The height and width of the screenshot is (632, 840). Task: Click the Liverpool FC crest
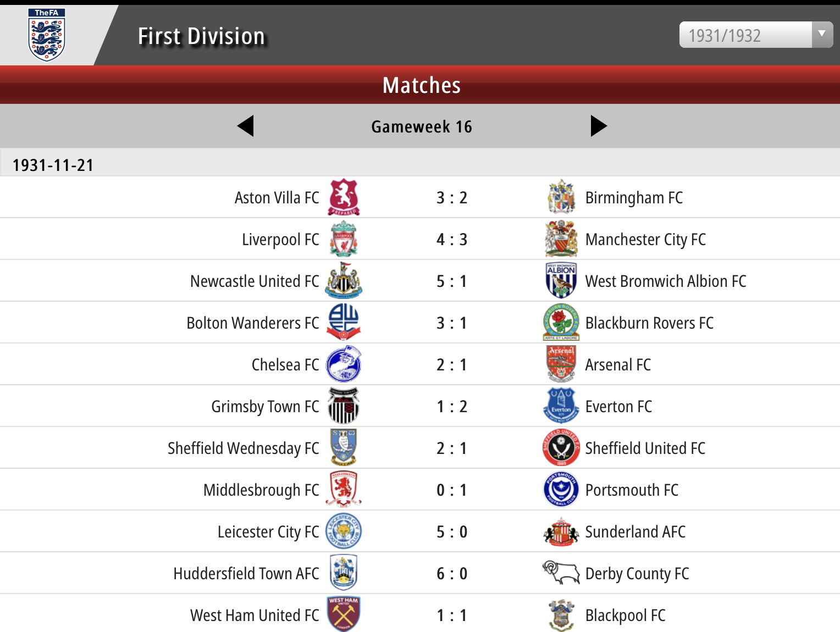344,239
